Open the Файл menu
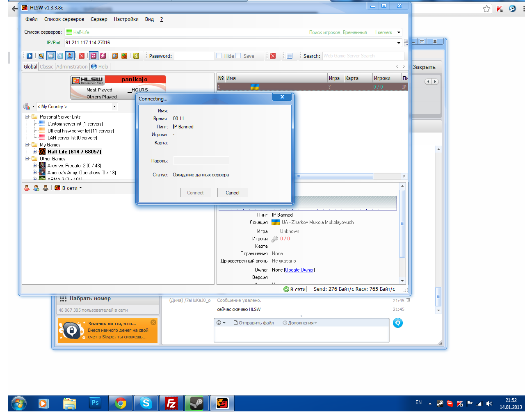The height and width of the screenshot is (420, 525). pos(32,19)
